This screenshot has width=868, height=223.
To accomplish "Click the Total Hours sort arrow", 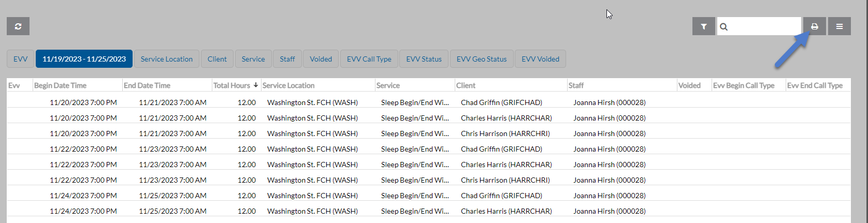I will [255, 85].
